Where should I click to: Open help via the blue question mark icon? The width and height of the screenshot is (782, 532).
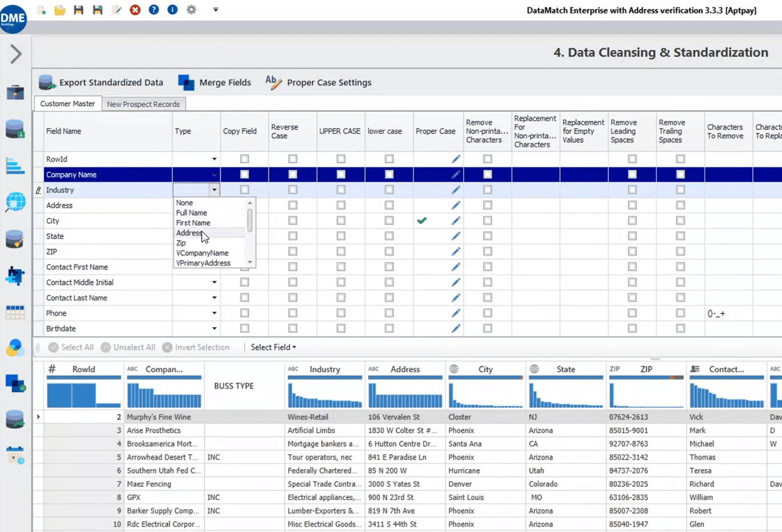[x=154, y=10]
